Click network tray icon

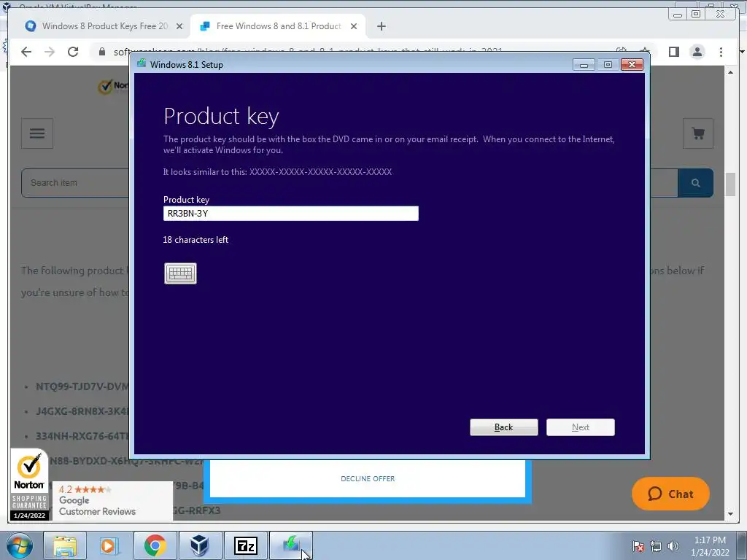coord(656,546)
